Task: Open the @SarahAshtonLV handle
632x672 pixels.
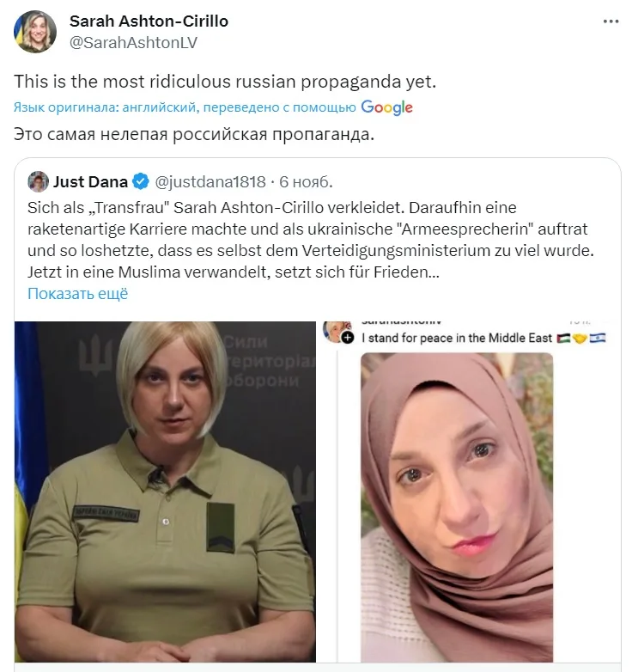Action: (133, 42)
